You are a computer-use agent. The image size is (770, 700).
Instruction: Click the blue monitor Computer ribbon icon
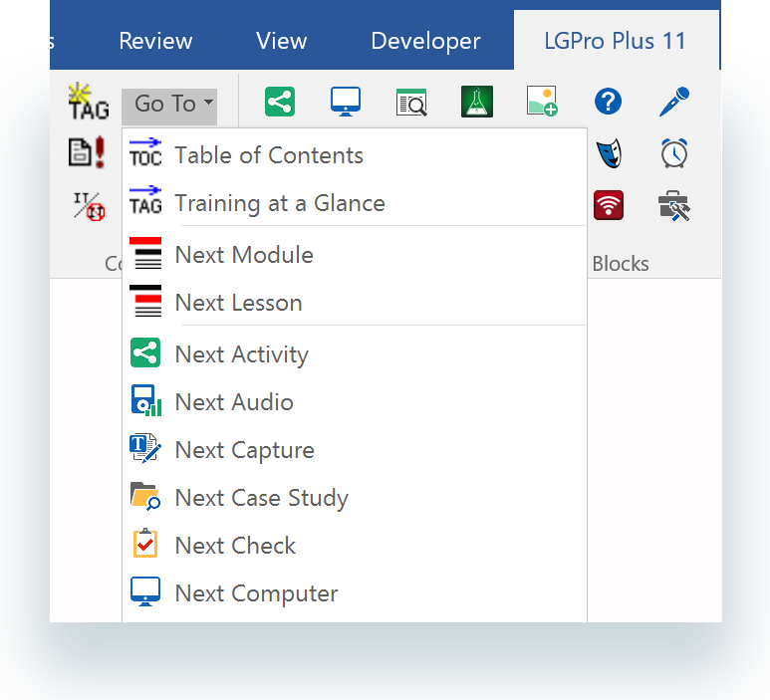tap(346, 102)
